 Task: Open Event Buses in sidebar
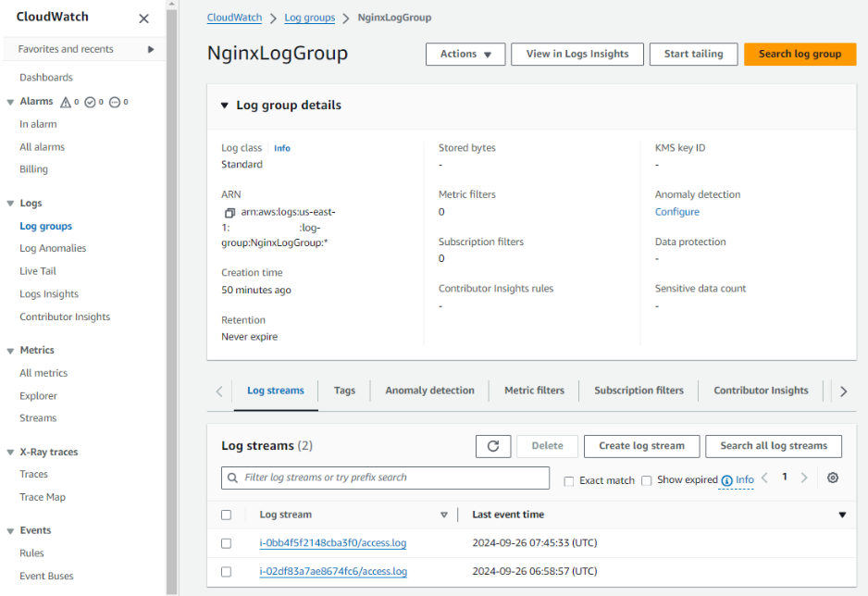(46, 576)
